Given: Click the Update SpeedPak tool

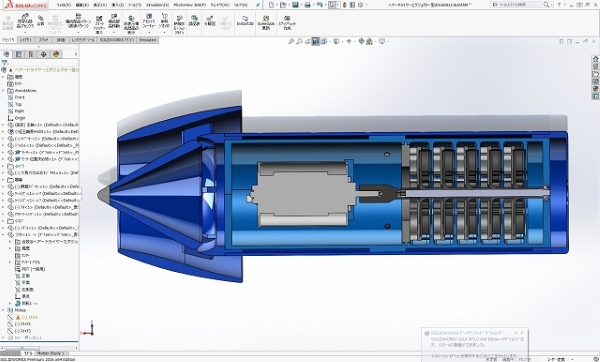Looking at the screenshot, I should point(266,23).
